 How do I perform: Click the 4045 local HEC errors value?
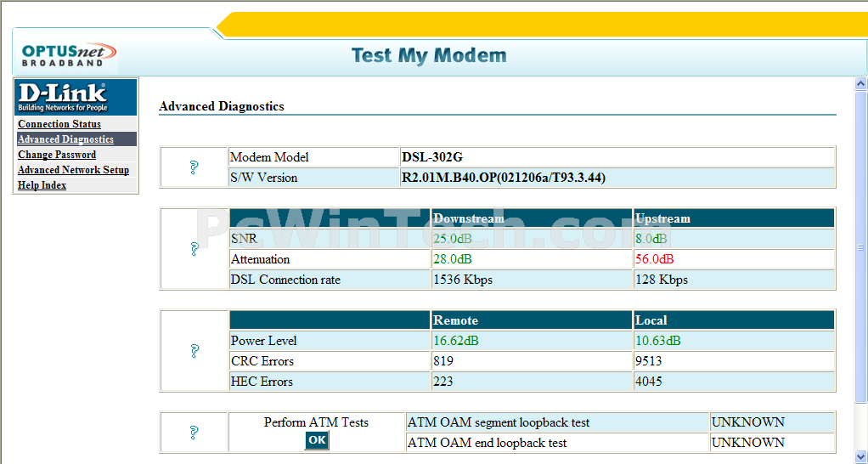click(x=648, y=382)
